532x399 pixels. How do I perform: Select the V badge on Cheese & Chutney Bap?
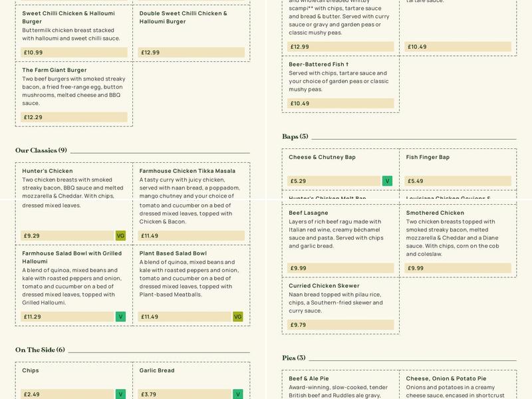click(387, 181)
